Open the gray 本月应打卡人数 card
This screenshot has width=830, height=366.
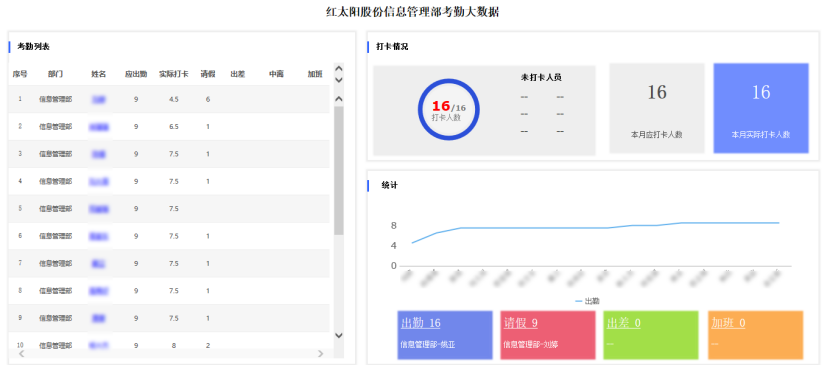coord(656,109)
